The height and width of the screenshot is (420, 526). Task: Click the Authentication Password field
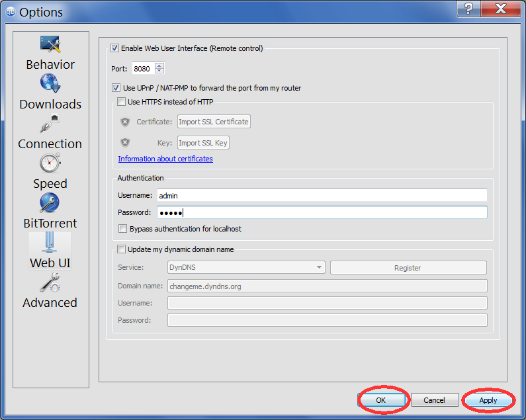tap(322, 212)
